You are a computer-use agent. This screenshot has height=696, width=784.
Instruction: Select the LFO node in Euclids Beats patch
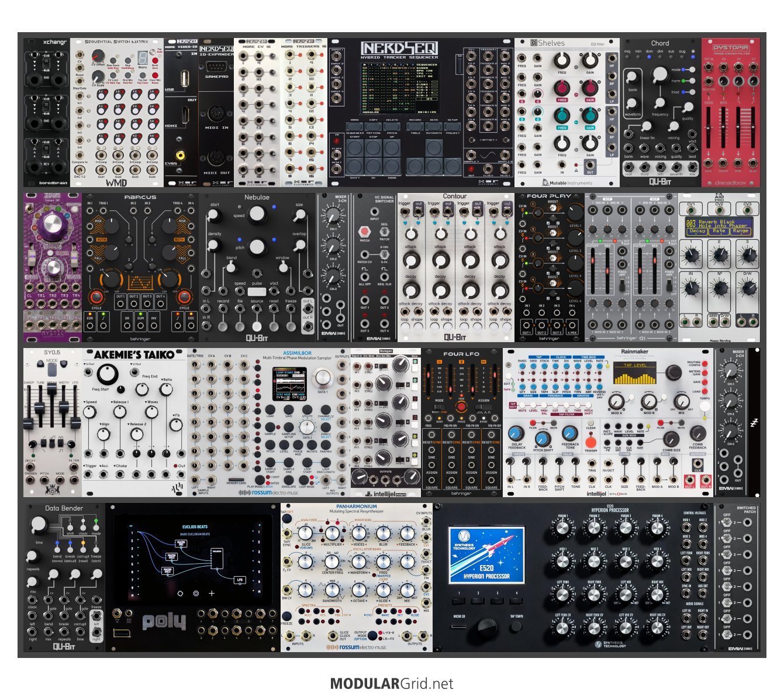click(240, 580)
